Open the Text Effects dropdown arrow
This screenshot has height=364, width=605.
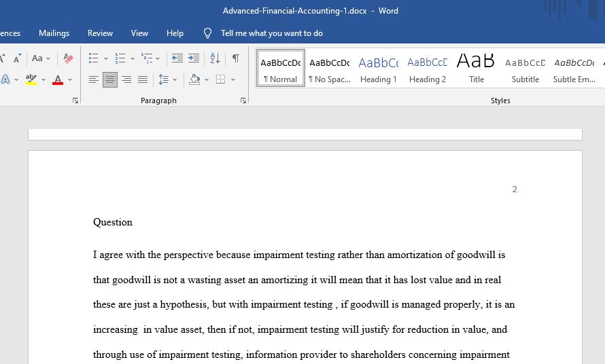coord(16,80)
